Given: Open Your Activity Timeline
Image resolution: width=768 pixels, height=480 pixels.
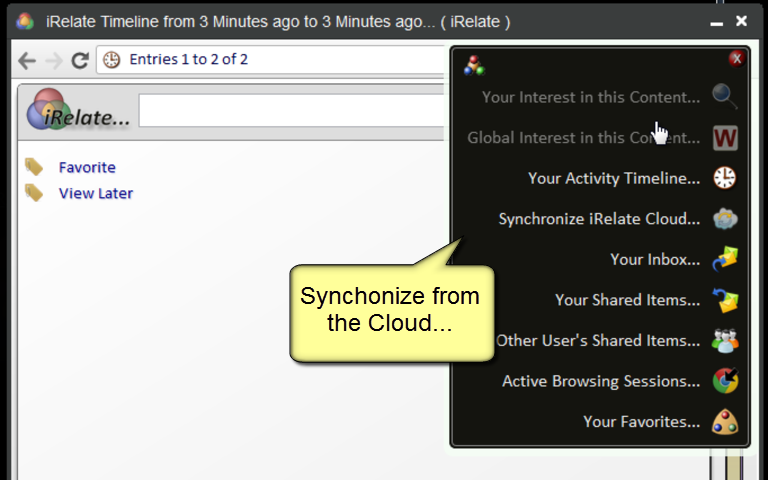Looking at the screenshot, I should tap(614, 179).
